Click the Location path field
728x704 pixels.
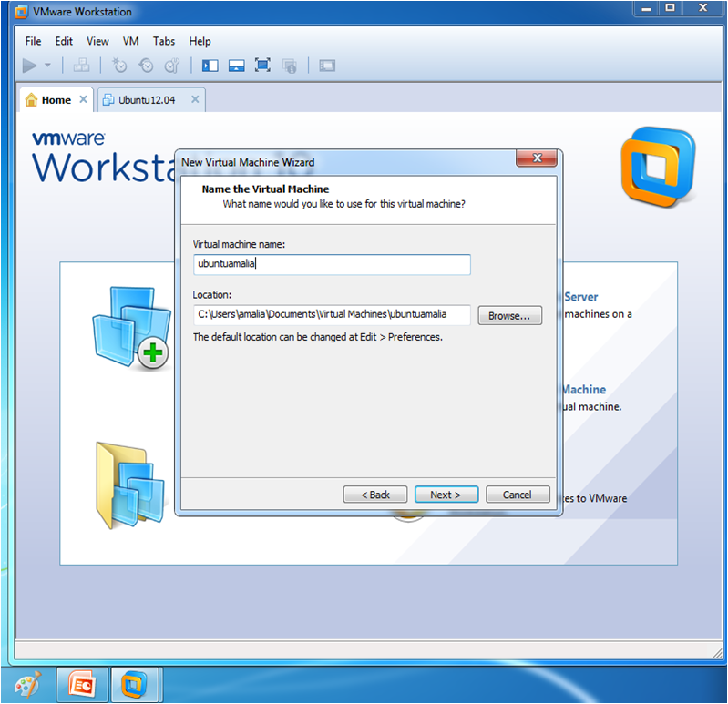[332, 314]
